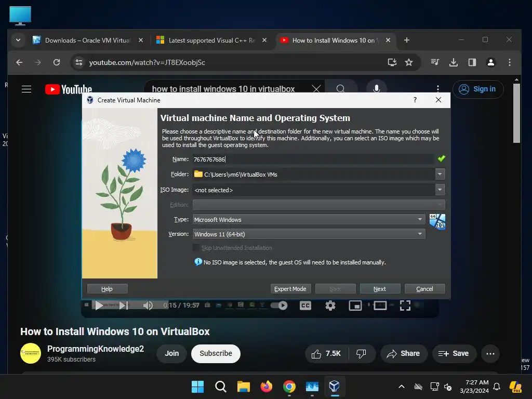Viewport: 532px width, 399px height.
Task: Toggle closed captions CC button
Action: point(305,305)
